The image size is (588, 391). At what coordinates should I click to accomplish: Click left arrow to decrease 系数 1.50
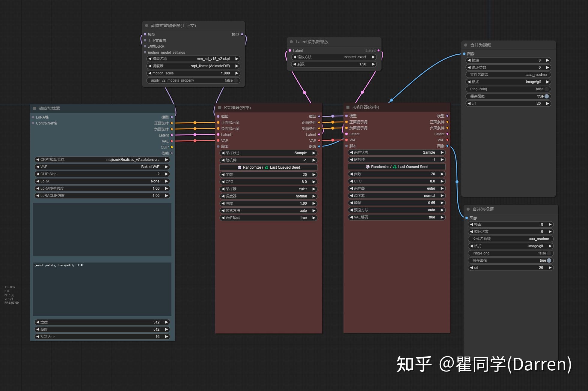[295, 64]
